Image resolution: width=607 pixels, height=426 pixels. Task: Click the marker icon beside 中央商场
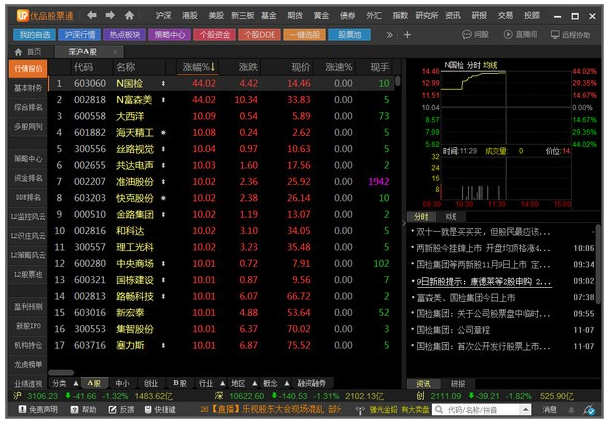click(163, 263)
